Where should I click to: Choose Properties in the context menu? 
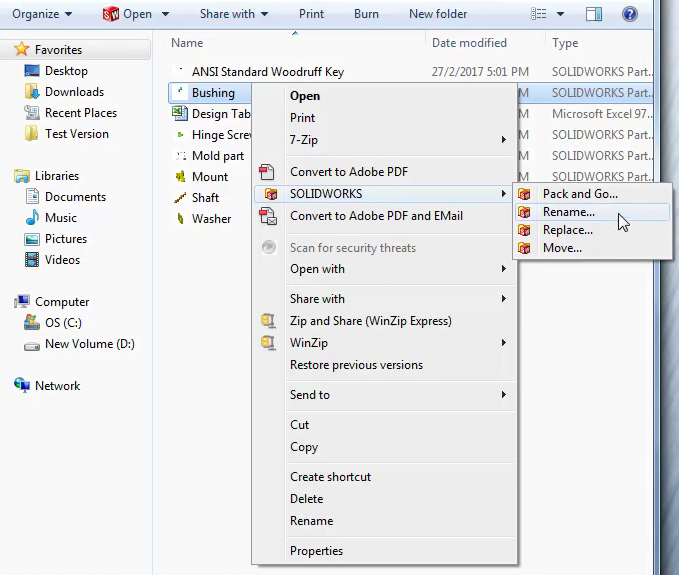(317, 551)
